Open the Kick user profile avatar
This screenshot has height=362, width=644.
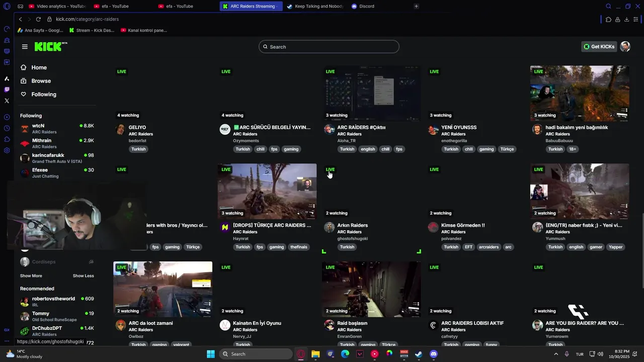pyautogui.click(x=625, y=46)
